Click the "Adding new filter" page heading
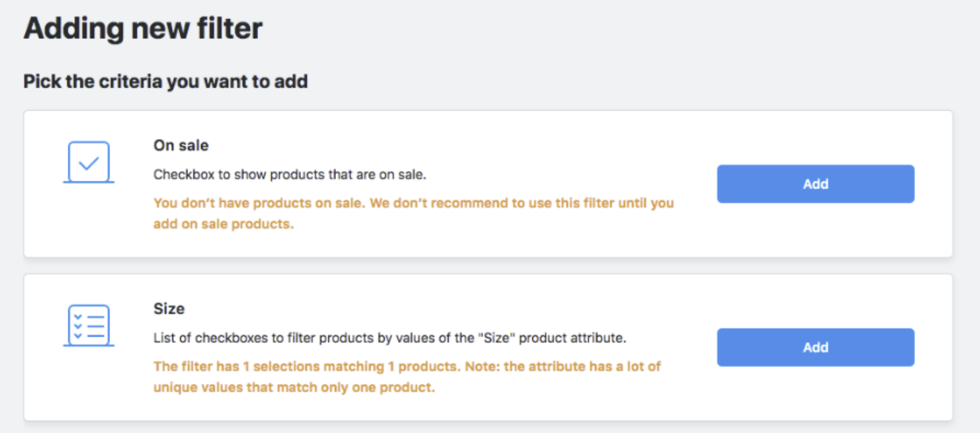This screenshot has width=980, height=433. (x=143, y=29)
